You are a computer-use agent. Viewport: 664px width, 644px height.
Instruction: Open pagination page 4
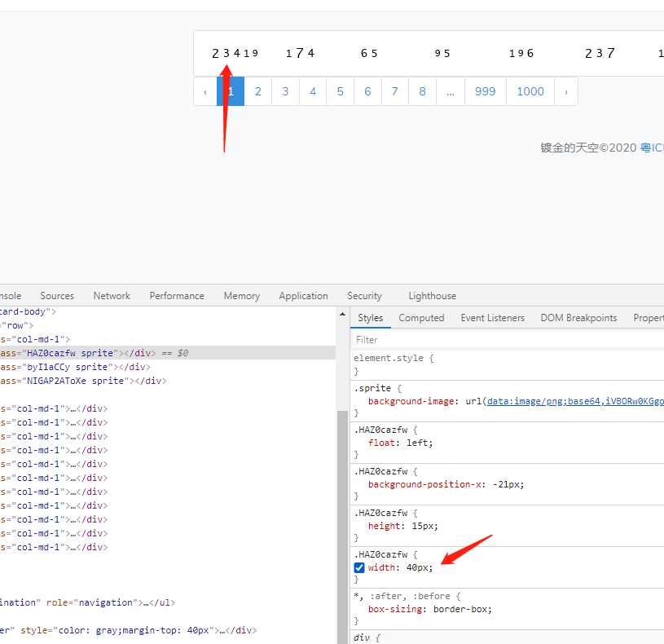click(313, 91)
